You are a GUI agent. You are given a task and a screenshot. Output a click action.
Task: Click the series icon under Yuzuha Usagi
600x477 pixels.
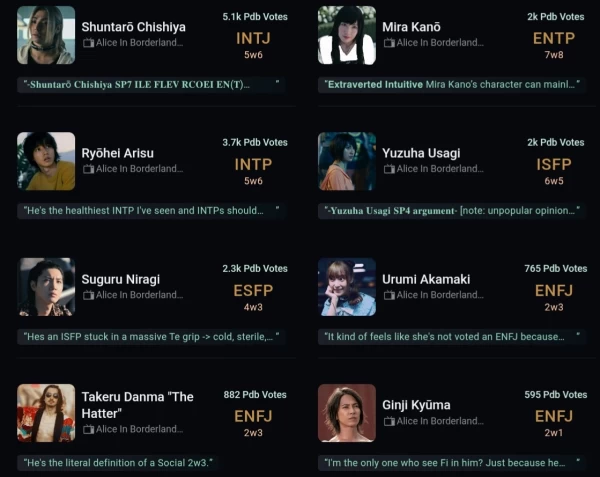(389, 170)
